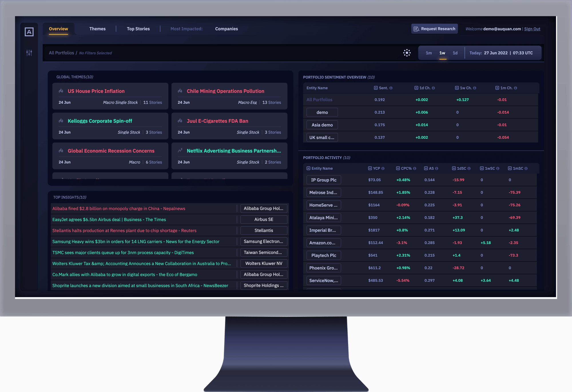
Task: Click the sort icon beside 1w Ch.
Action: coord(457,88)
